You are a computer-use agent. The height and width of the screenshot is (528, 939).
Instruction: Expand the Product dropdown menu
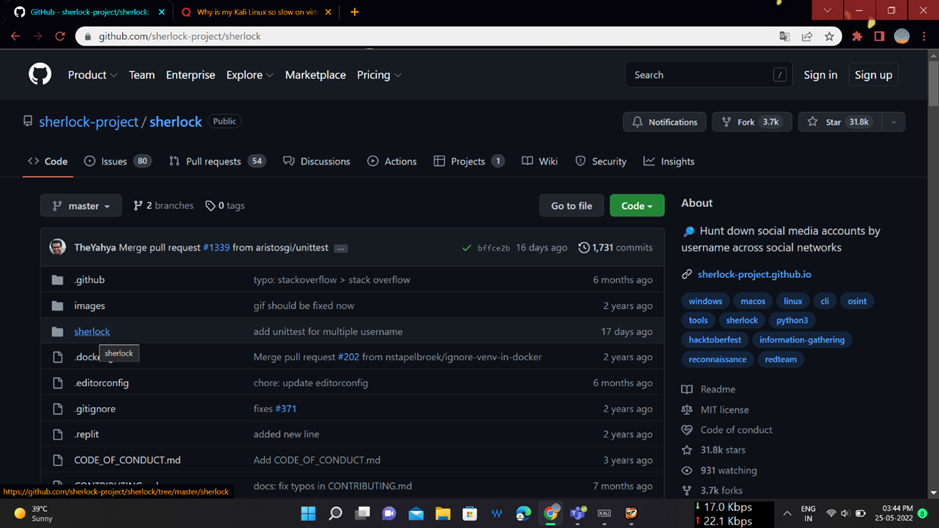[x=92, y=75]
